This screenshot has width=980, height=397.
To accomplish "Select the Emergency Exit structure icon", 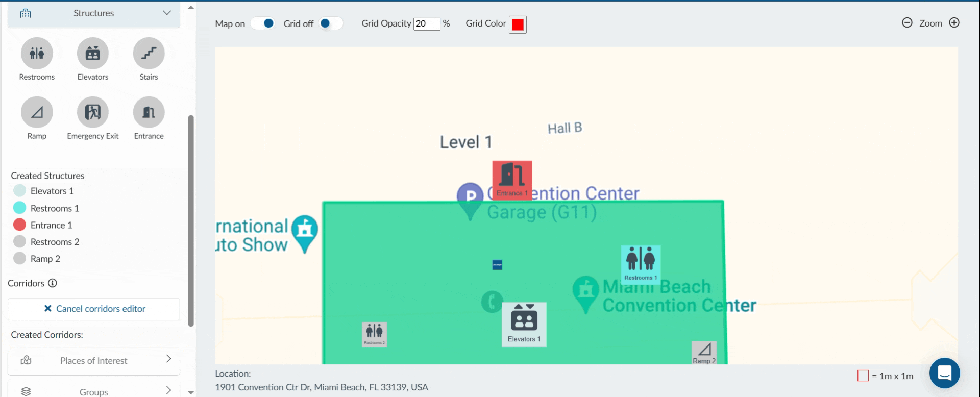I will [93, 112].
